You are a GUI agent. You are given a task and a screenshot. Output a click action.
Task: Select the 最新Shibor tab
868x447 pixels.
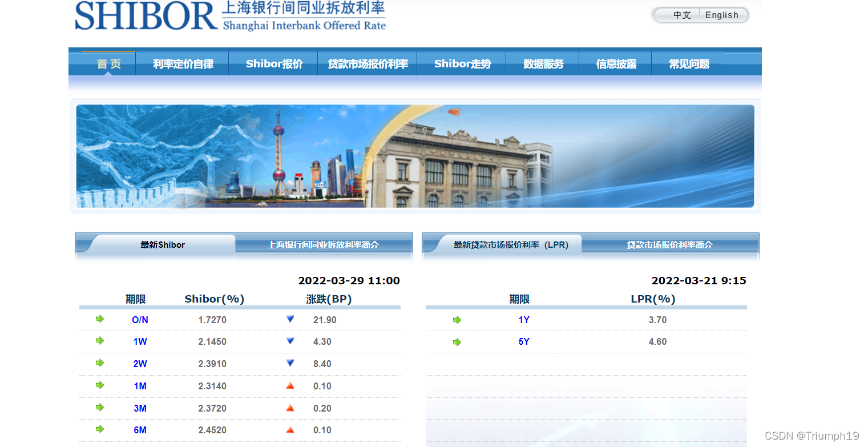pyautogui.click(x=163, y=244)
